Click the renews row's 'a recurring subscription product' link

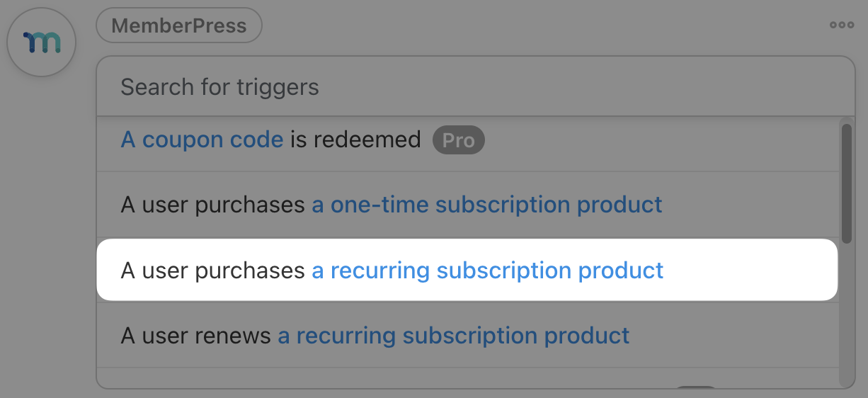tap(453, 335)
